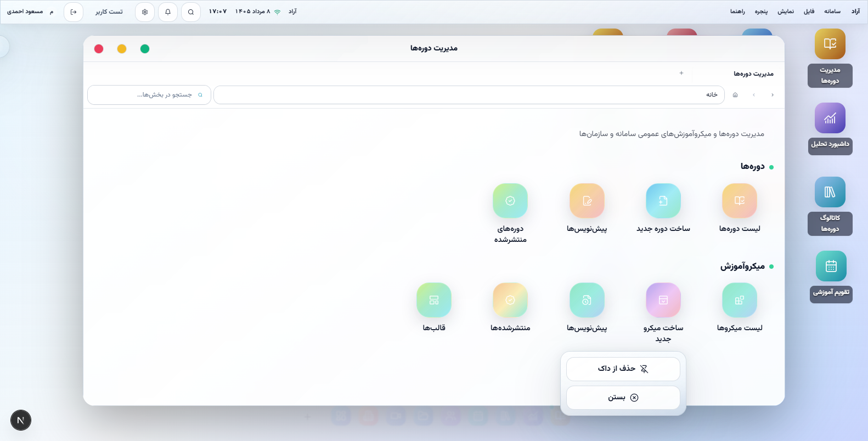This screenshot has height=441, width=868.
Task: Select بستن in the context menu
Action: 623,398
